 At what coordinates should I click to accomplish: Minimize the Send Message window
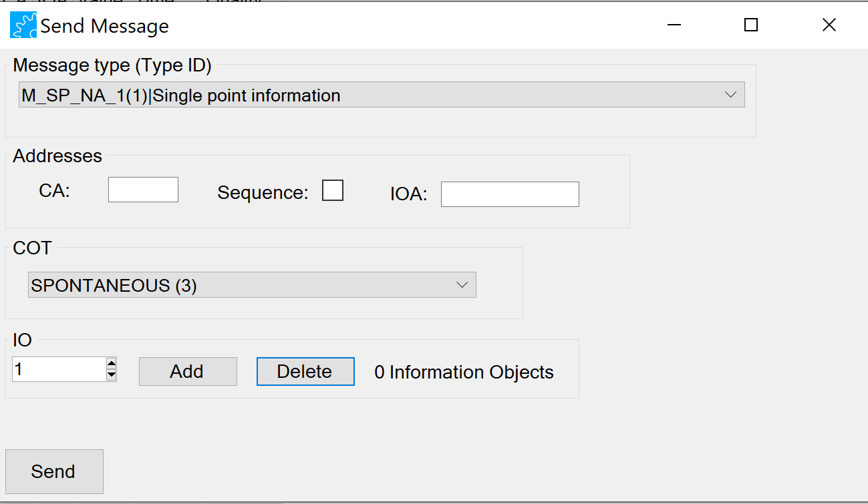[x=674, y=25]
